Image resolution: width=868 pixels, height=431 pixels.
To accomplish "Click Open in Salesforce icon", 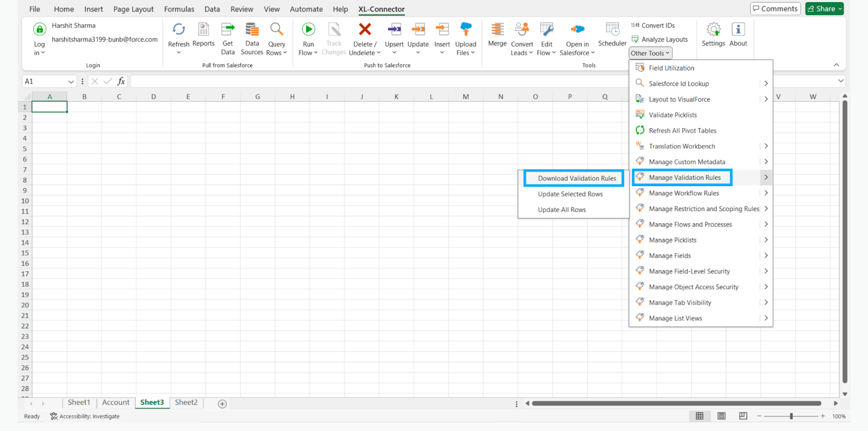I will (578, 29).
